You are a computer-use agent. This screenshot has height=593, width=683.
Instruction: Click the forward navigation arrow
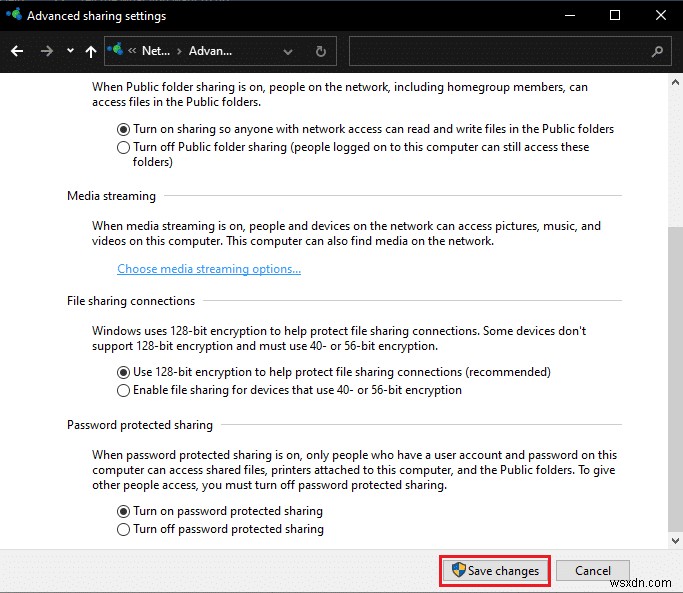pos(47,51)
